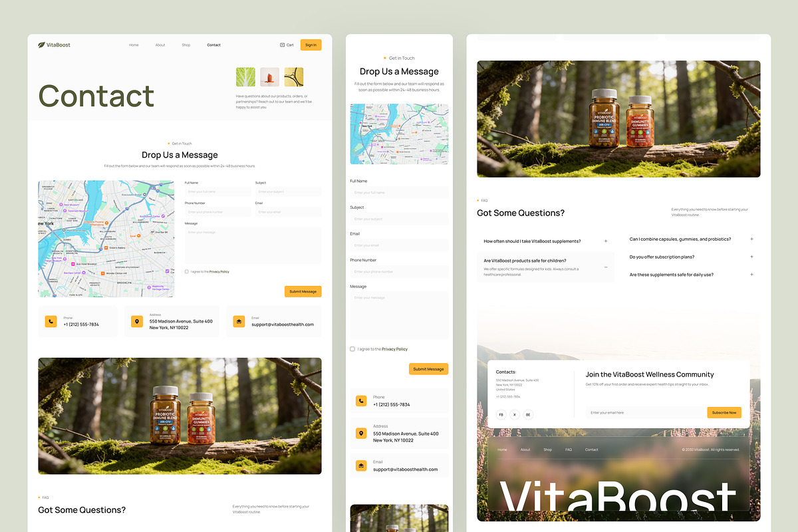Click phone icon in left desktop page card
The width and height of the screenshot is (798, 532).
point(51,322)
